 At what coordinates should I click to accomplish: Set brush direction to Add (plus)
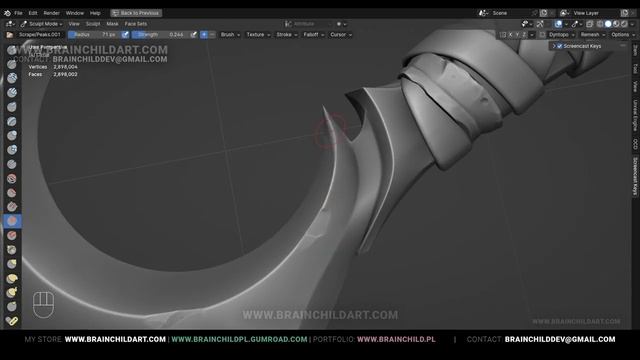pyautogui.click(x=204, y=35)
